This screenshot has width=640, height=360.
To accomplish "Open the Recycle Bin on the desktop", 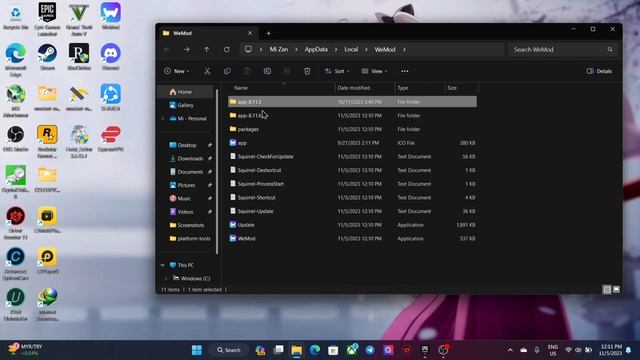I will (x=16, y=17).
